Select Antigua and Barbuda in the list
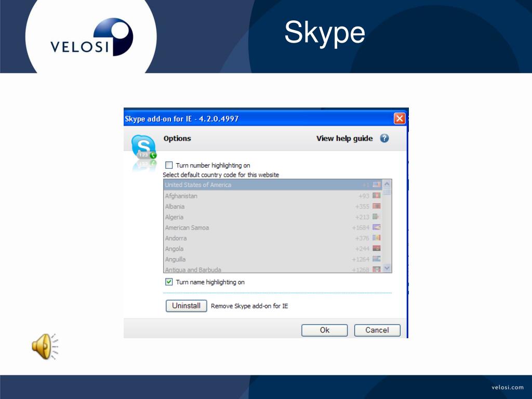Viewport: 532px width, 399px height. [x=273, y=270]
